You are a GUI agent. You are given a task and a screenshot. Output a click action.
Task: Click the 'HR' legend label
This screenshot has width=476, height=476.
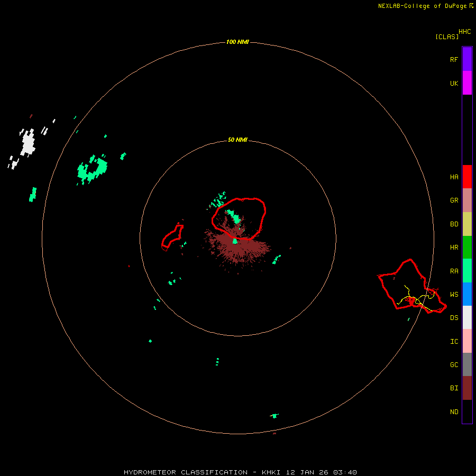454,248
